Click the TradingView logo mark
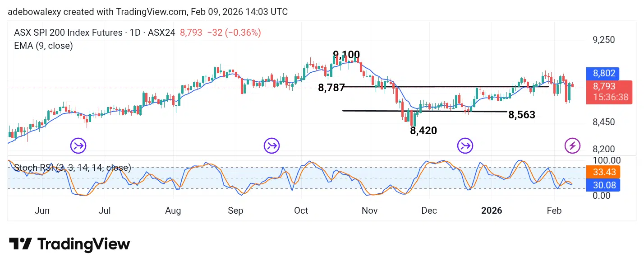This screenshot has height=267, width=644. click(20, 244)
